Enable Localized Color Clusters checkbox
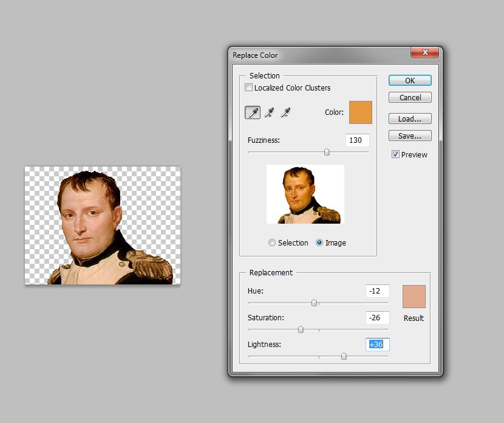504x423 pixels. coord(249,88)
